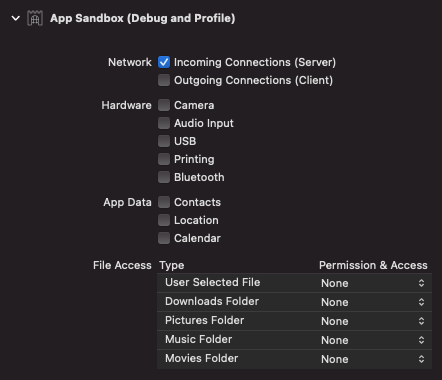Change Pictures Folder permission popup

(x=373, y=321)
